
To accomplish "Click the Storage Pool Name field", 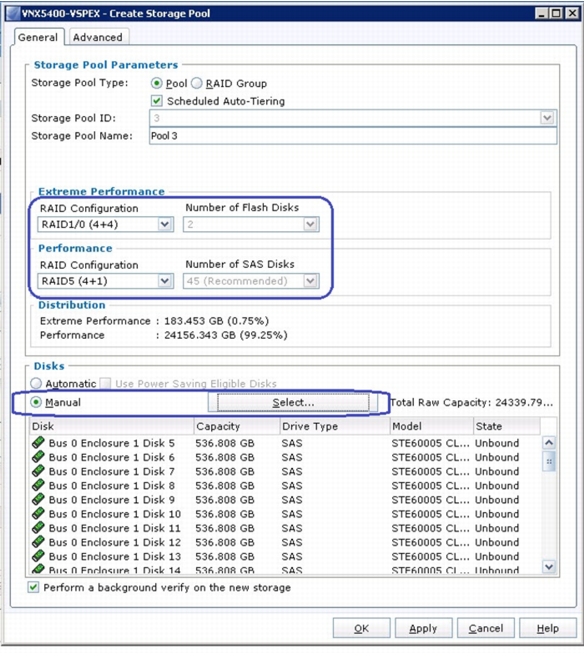I will (x=353, y=136).
